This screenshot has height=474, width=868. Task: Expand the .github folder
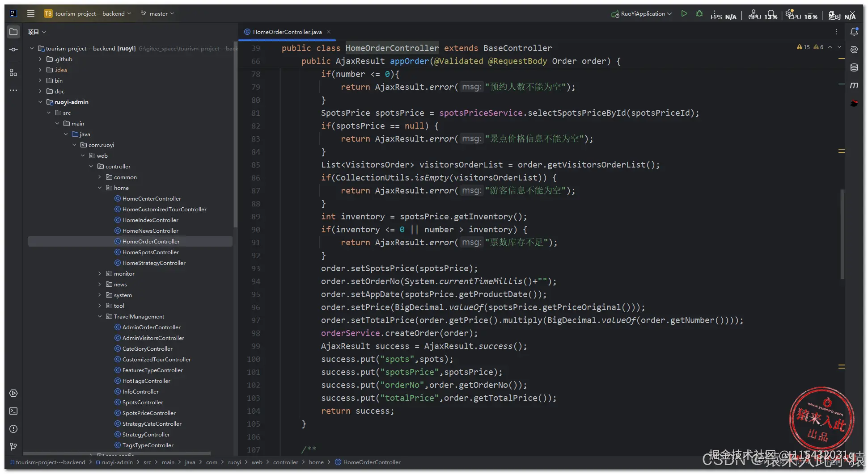click(x=40, y=59)
